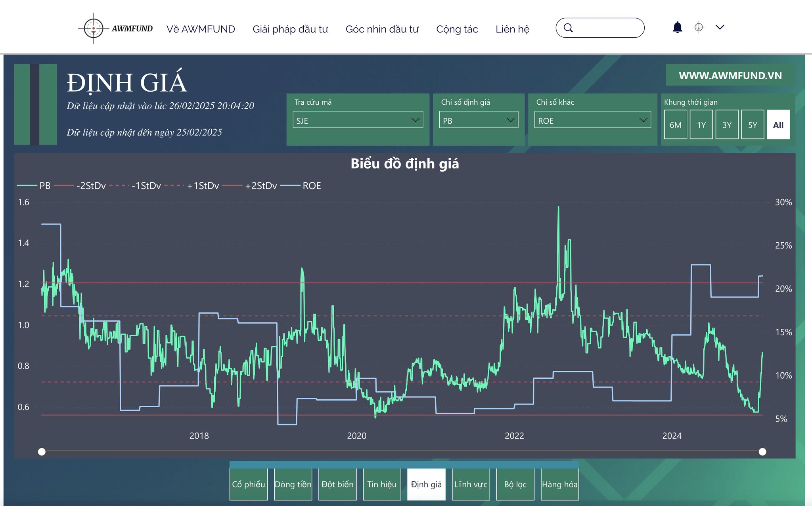This screenshot has height=506, width=812.
Task: Select the 3Y time frame
Action: pyautogui.click(x=727, y=125)
